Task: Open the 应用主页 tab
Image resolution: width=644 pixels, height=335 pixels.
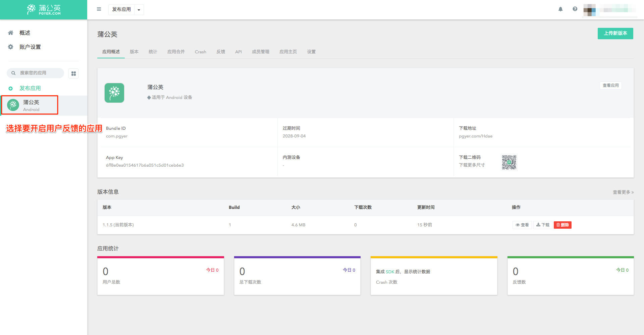Action: (x=288, y=52)
